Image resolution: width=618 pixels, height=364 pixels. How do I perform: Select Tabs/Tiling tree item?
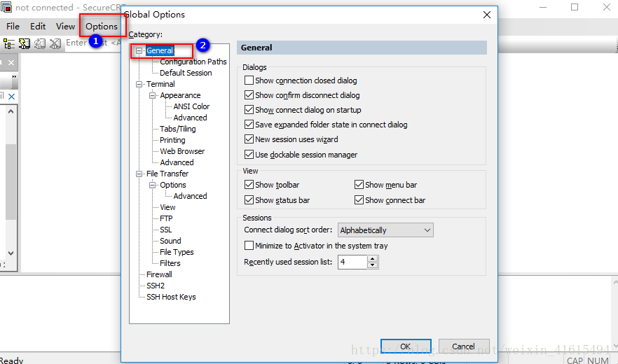178,129
